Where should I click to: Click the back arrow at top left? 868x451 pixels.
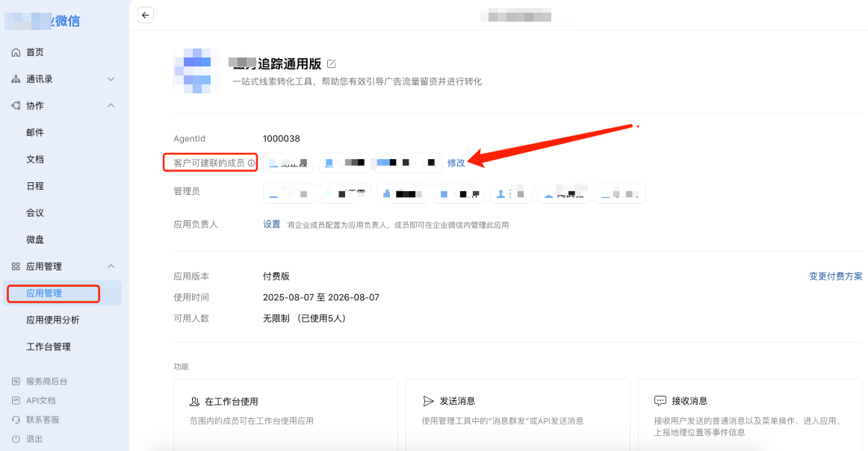[x=145, y=14]
